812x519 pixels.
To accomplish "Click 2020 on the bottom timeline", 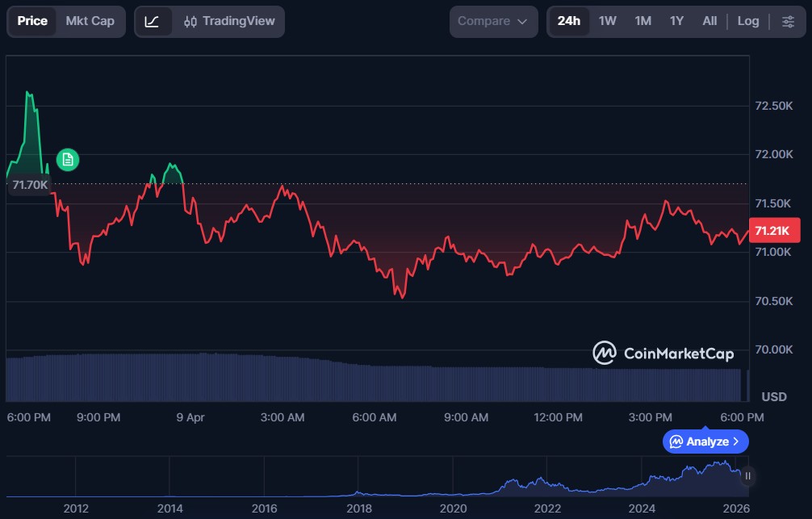I will point(453,509).
